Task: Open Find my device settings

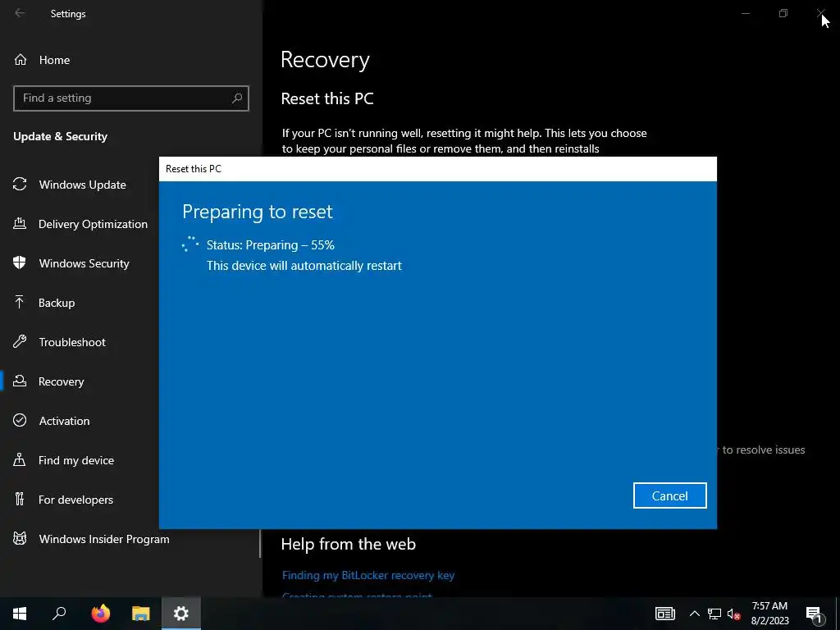Action: pyautogui.click(x=76, y=460)
